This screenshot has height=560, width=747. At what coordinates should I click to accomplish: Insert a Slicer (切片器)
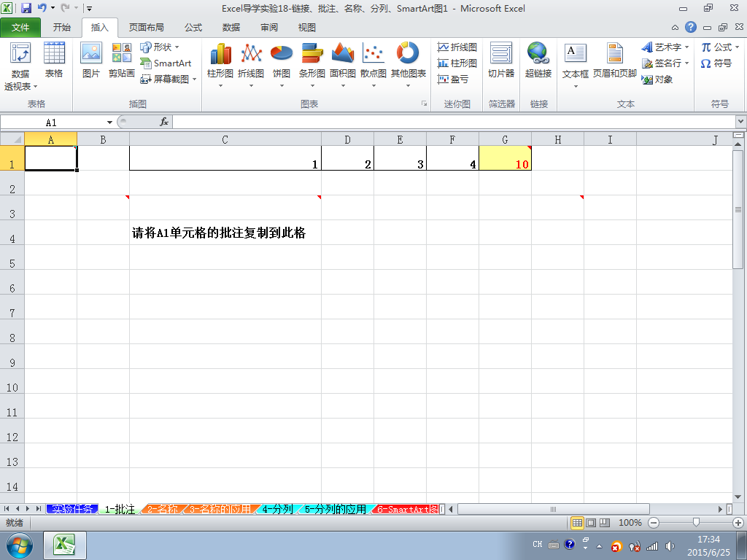[x=501, y=61]
